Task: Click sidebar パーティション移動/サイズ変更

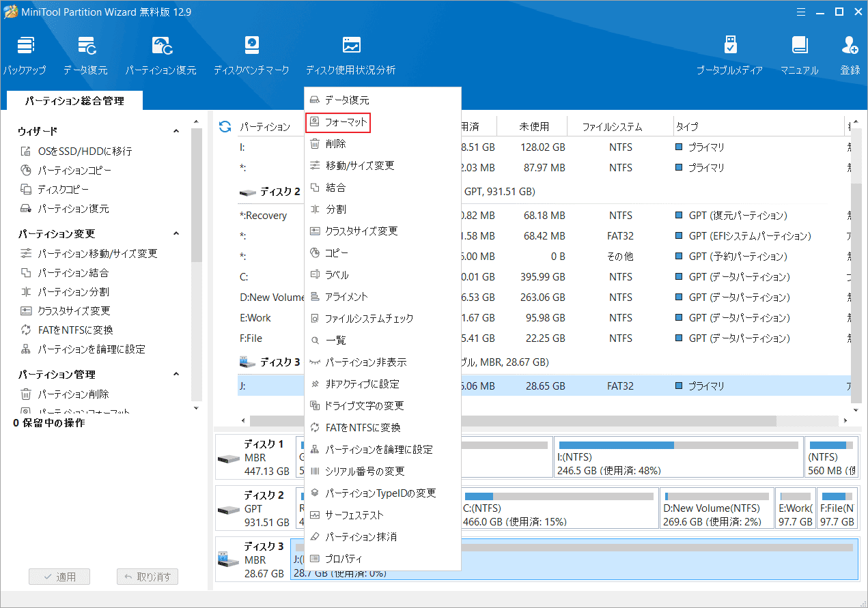Action: click(89, 254)
